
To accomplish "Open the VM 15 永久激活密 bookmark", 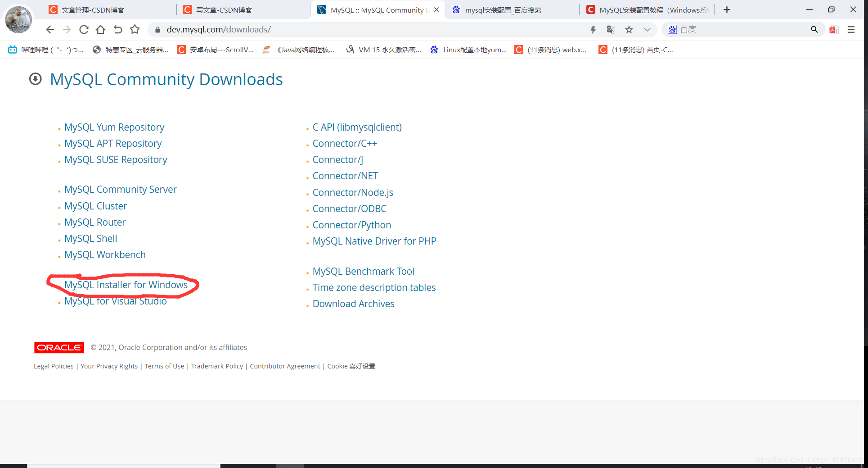I will pyautogui.click(x=384, y=50).
